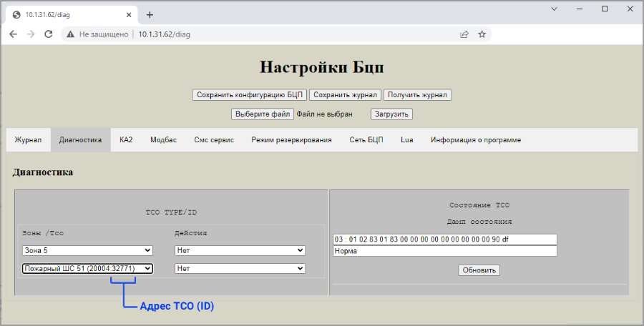Select the Диагностика tab
This screenshot has height=326, width=644.
click(80, 140)
